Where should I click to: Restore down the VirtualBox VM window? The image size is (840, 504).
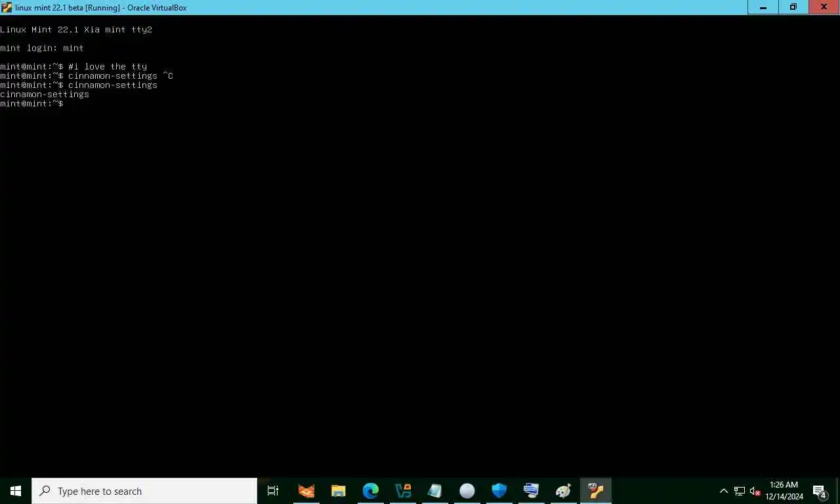pos(793,7)
